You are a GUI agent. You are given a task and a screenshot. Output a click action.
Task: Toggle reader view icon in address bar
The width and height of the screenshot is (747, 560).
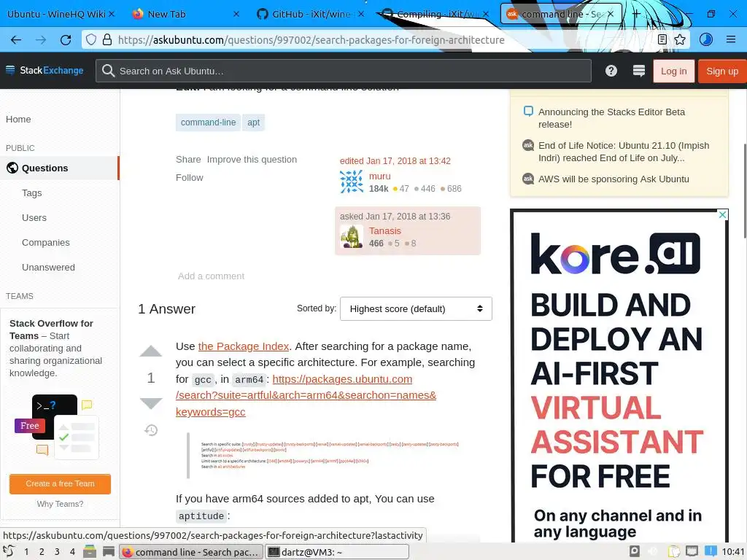[x=662, y=39]
